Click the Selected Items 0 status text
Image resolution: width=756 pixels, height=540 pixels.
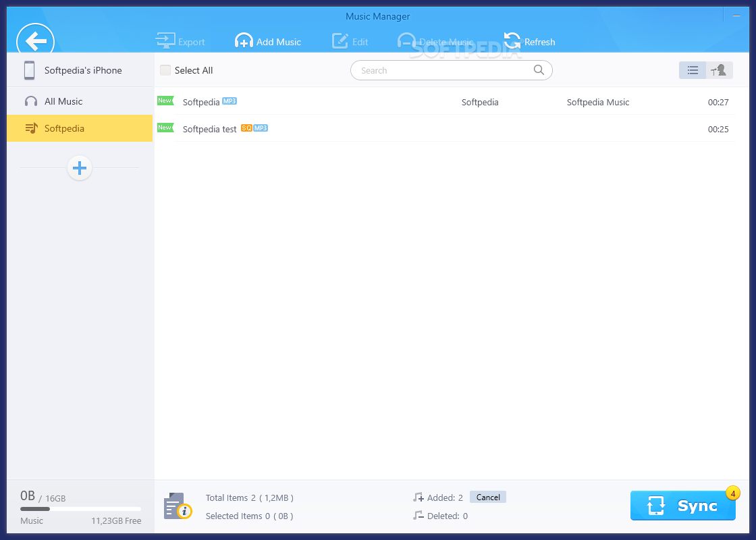[x=250, y=516]
